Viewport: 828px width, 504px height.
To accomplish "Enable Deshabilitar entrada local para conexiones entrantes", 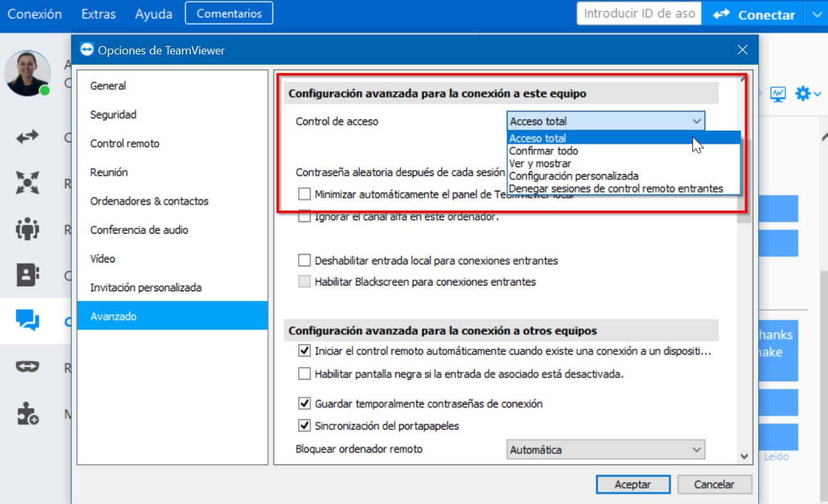I will 305,261.
